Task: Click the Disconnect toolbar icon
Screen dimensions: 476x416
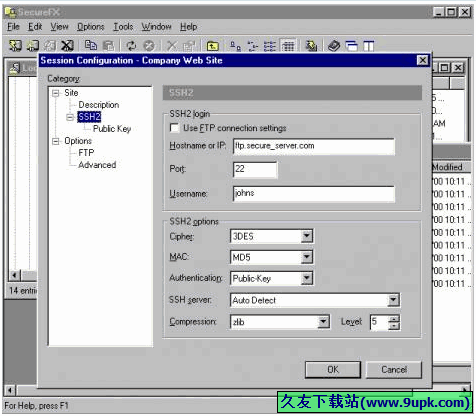Action: (68, 46)
